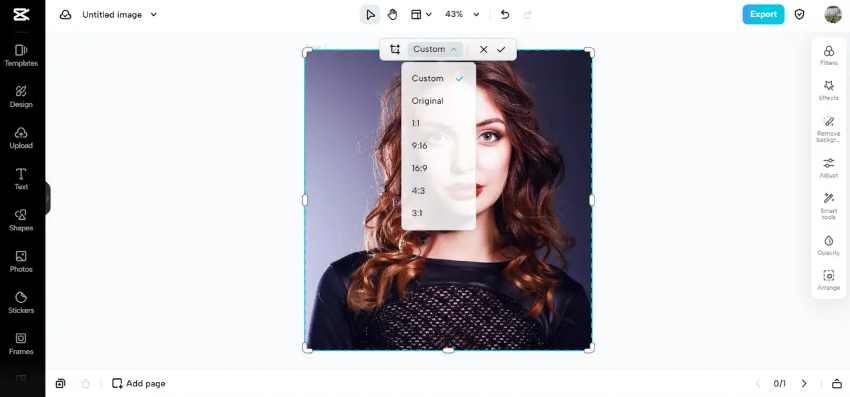850x397 pixels.
Task: Click the Add page button
Action: coord(138,383)
